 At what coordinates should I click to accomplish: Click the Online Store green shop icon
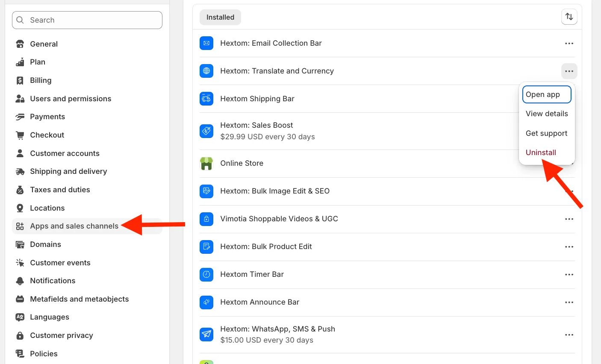pyautogui.click(x=206, y=163)
